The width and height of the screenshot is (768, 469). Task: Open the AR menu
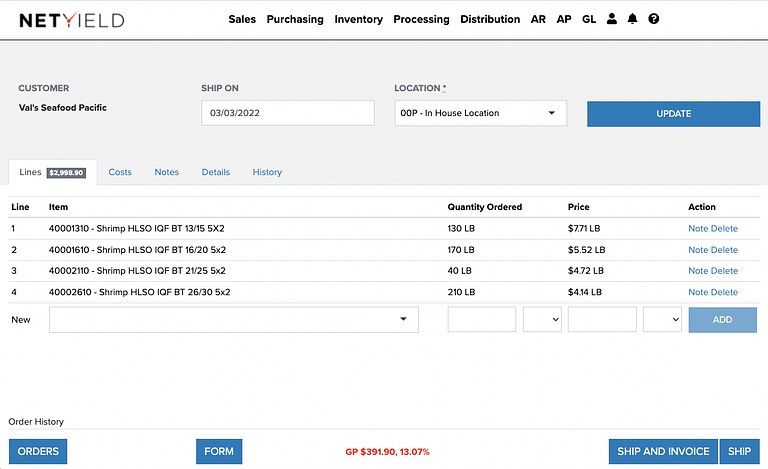pos(538,19)
